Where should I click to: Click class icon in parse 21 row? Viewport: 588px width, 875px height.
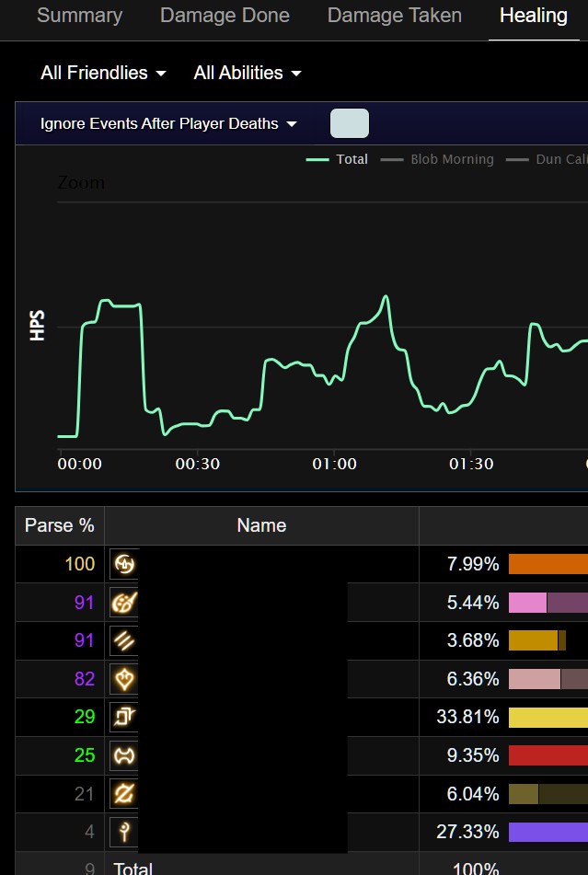pyautogui.click(x=124, y=793)
